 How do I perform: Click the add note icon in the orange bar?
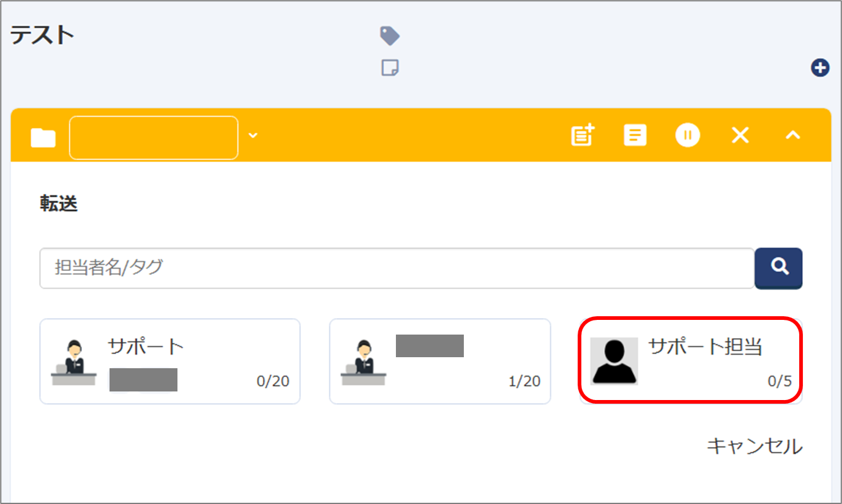tap(583, 135)
